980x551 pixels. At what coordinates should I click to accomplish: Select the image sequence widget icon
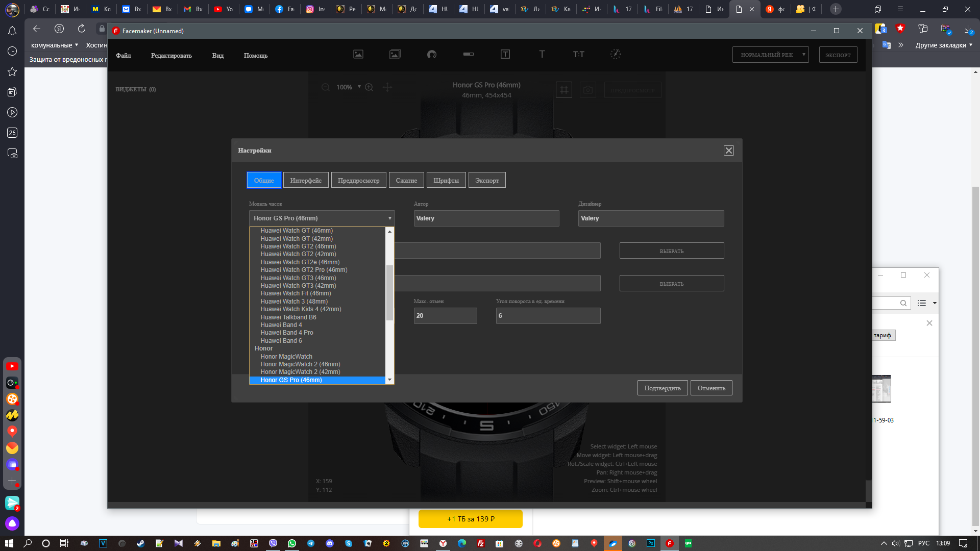tap(395, 54)
